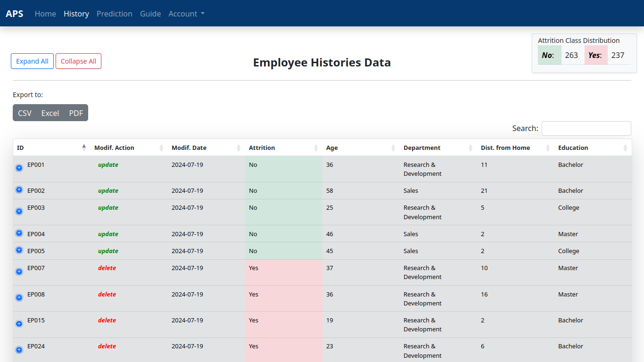Image resolution: width=644 pixels, height=362 pixels.
Task: Sort by Modif. Action column arrows
Action: click(x=161, y=148)
